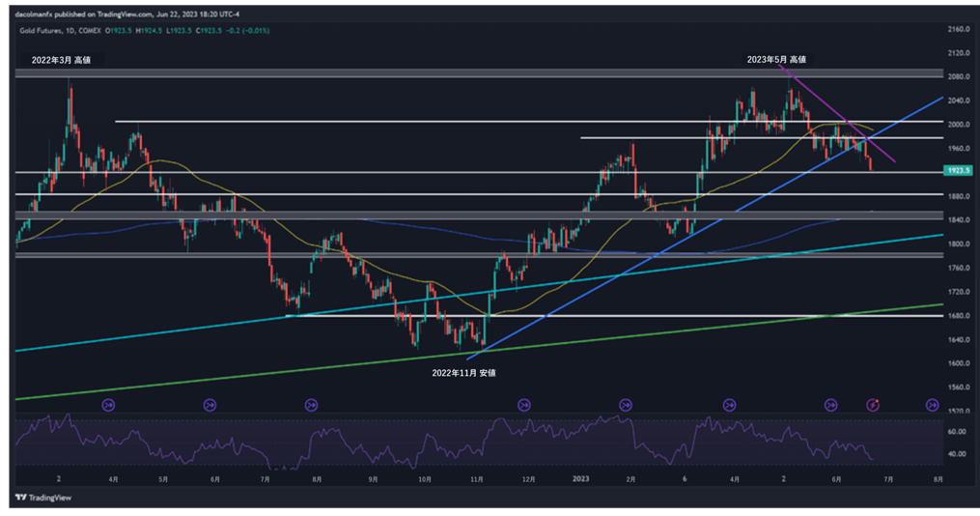This screenshot has height=516, width=980.
Task: Click the 'Gold Futures, 1D, COMEX' symbol title
Action: 60,30
